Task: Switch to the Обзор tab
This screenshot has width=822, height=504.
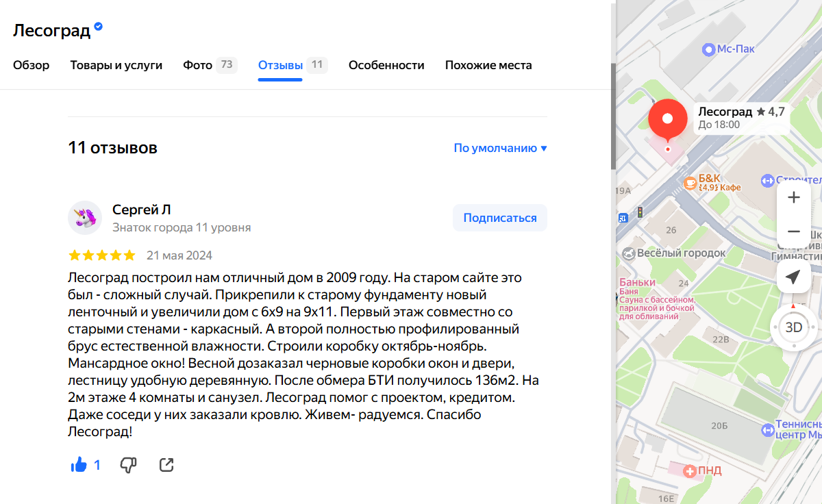Action: [x=32, y=65]
